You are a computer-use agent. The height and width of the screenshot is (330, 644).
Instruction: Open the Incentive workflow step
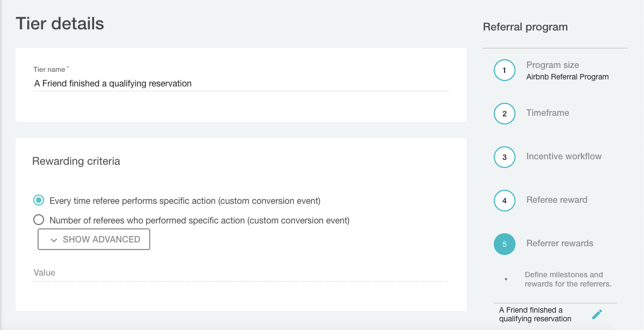click(x=564, y=157)
